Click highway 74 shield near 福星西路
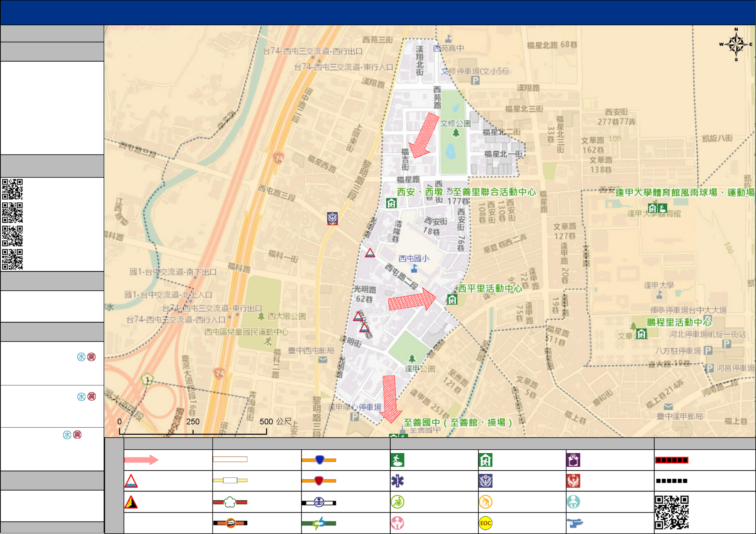Viewport: 756px width, 534px height. click(x=278, y=158)
